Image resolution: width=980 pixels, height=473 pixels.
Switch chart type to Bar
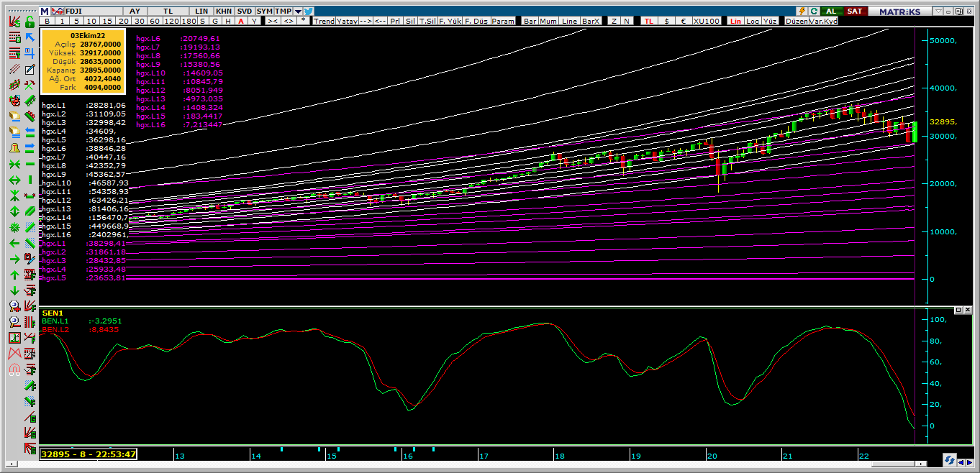(x=530, y=21)
